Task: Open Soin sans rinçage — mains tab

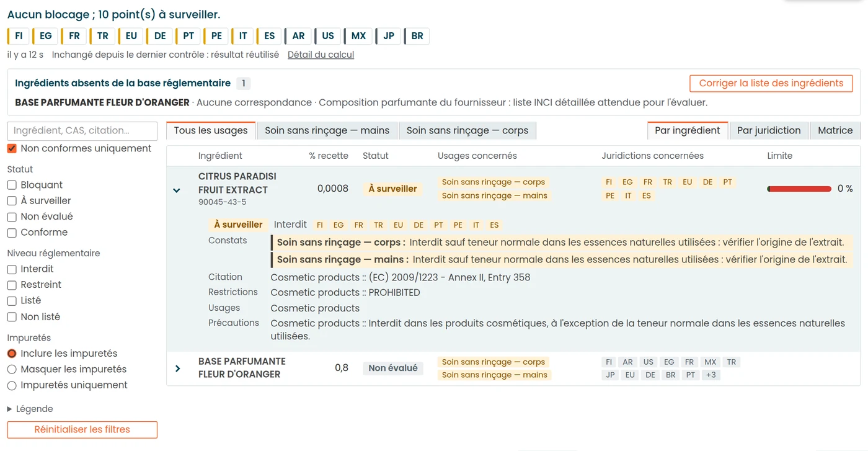Action: click(327, 130)
